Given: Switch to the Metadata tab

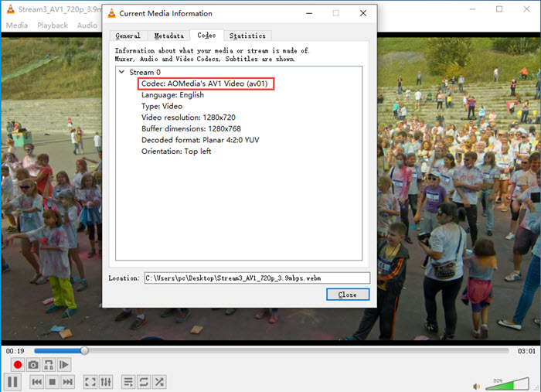Looking at the screenshot, I should (169, 36).
